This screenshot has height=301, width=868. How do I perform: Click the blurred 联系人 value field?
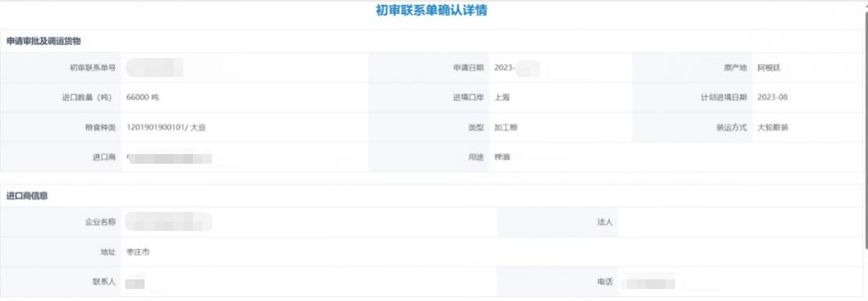click(x=135, y=283)
